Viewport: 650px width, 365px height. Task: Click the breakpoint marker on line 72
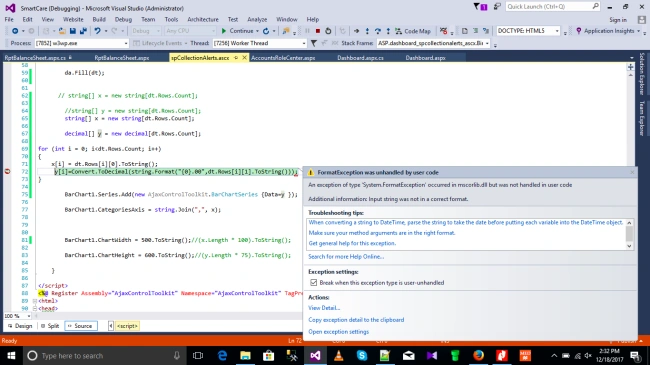(x=7, y=172)
